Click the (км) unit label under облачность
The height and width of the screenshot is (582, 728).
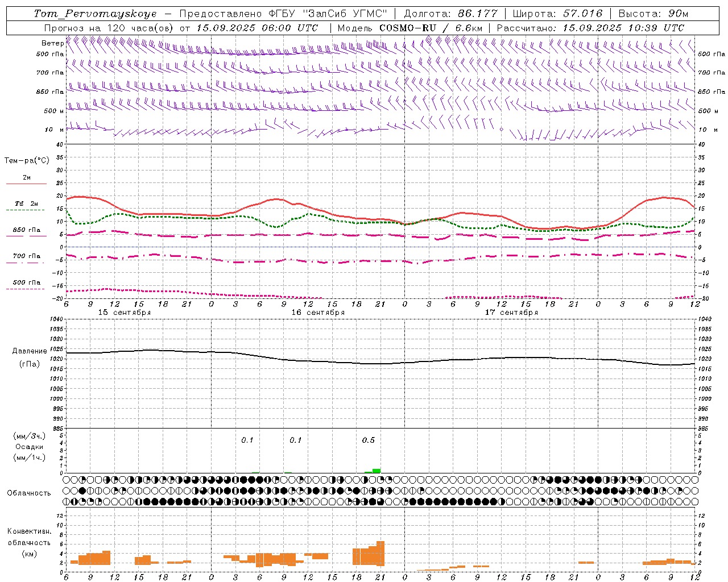[x=30, y=554]
